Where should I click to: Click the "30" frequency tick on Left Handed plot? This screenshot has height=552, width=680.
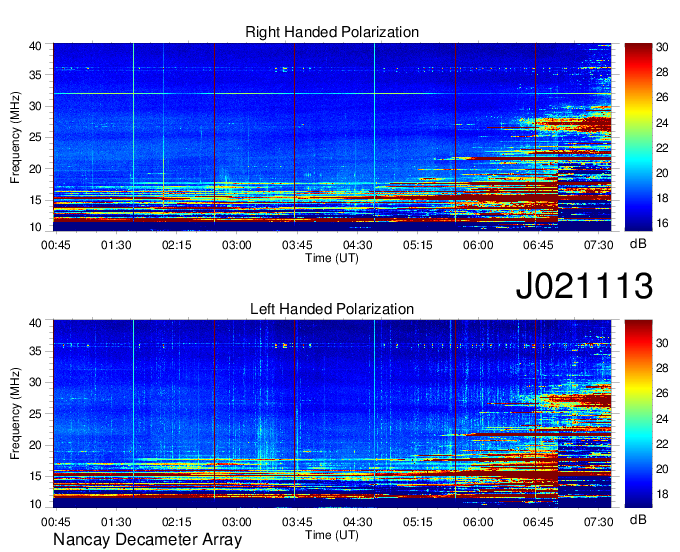tap(35, 382)
